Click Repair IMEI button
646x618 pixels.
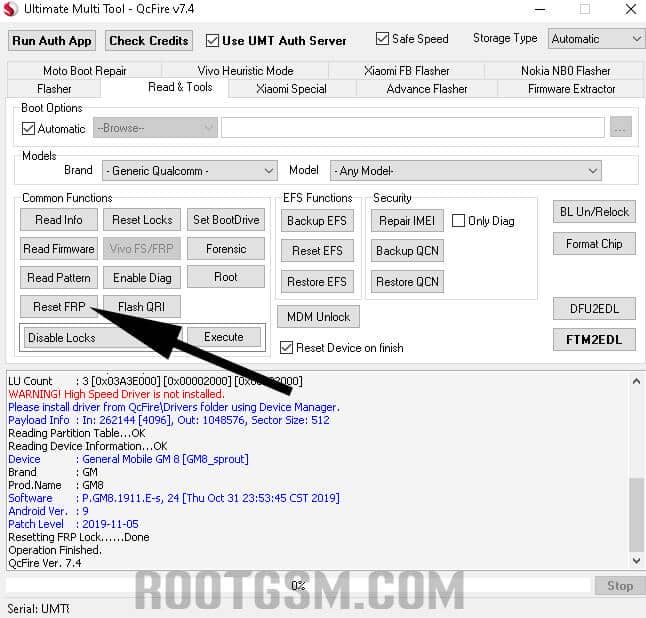(407, 221)
